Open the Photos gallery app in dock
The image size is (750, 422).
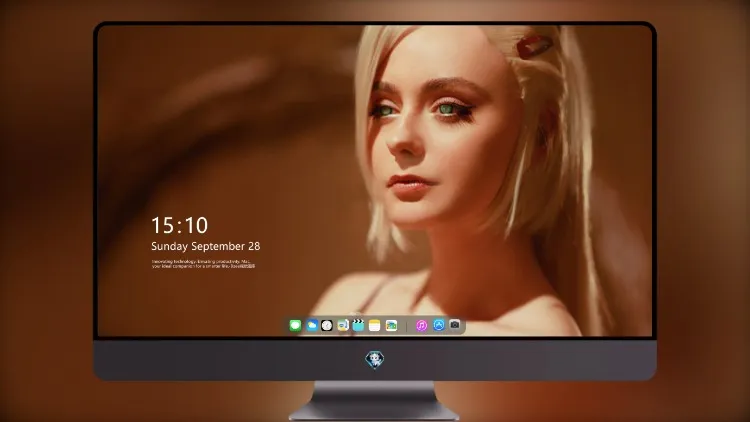(391, 325)
